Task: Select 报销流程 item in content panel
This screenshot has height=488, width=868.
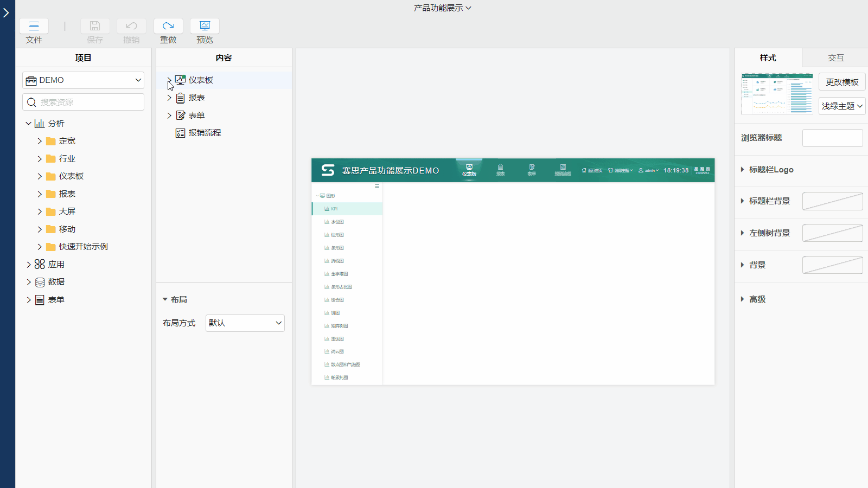Action: click(204, 133)
